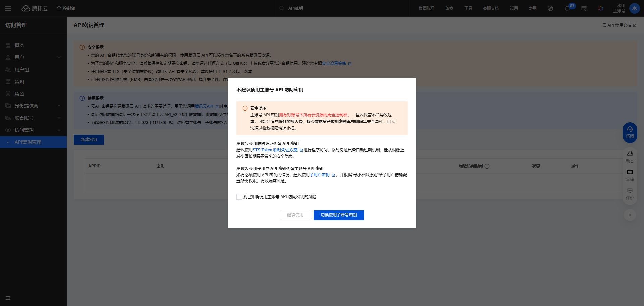Image resolution: width=644 pixels, height=306 pixels.
Task: Go to 控制台 in the top bar
Action: point(66,8)
